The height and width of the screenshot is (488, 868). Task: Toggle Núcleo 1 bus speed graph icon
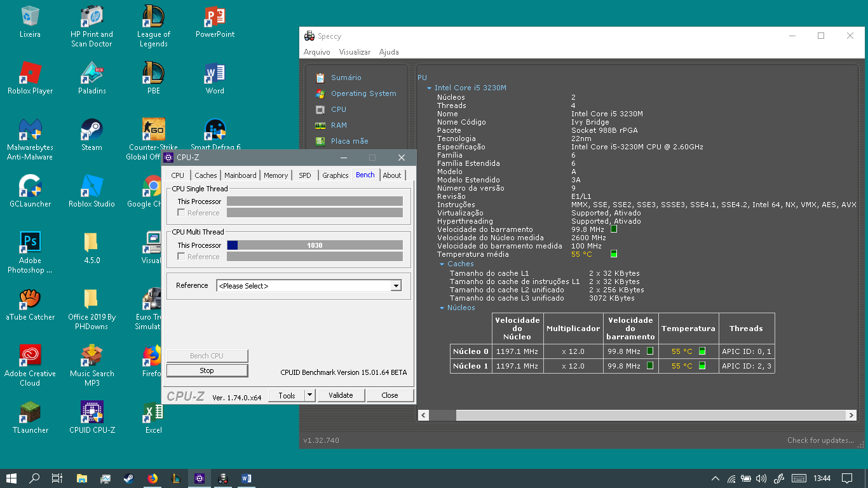(x=650, y=365)
